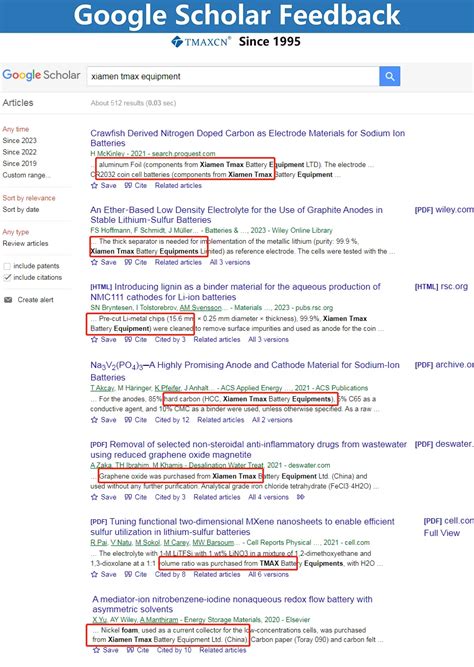Open Removal of non-steroidal anti-inflammatory drugs title
474x667 pixels.
pos(248,449)
